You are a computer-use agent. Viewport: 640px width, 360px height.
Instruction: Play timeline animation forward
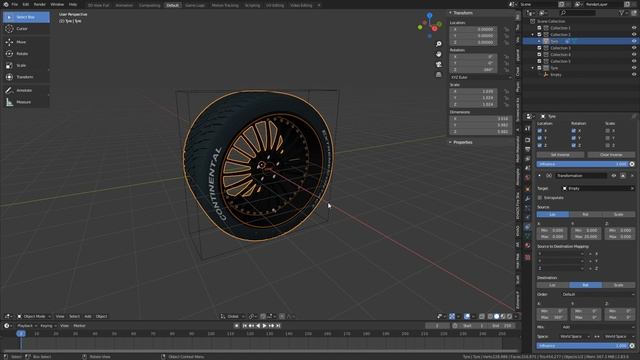pyautogui.click(x=264, y=326)
